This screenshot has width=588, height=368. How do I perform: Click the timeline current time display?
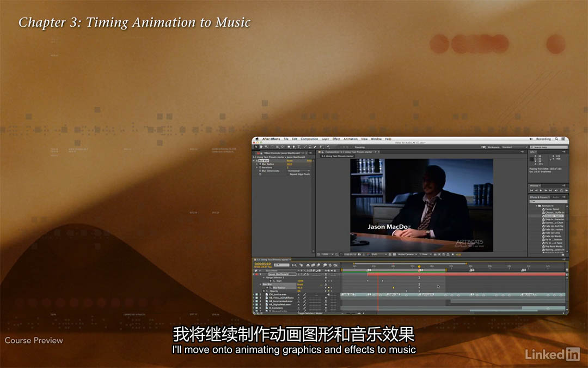[262, 264]
